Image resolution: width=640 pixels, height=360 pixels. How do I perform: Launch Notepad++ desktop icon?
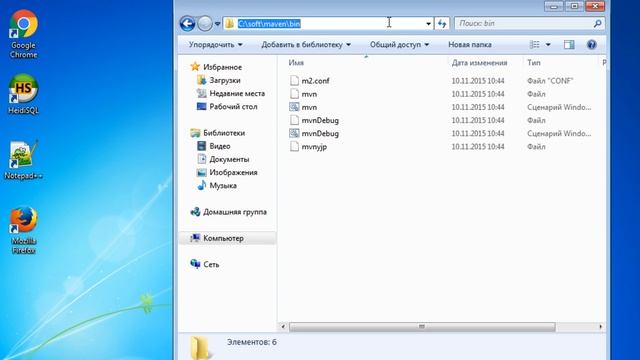click(23, 160)
